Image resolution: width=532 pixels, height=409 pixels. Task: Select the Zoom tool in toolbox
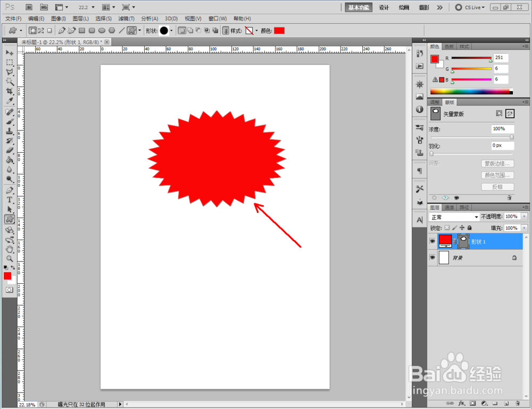(x=10, y=258)
